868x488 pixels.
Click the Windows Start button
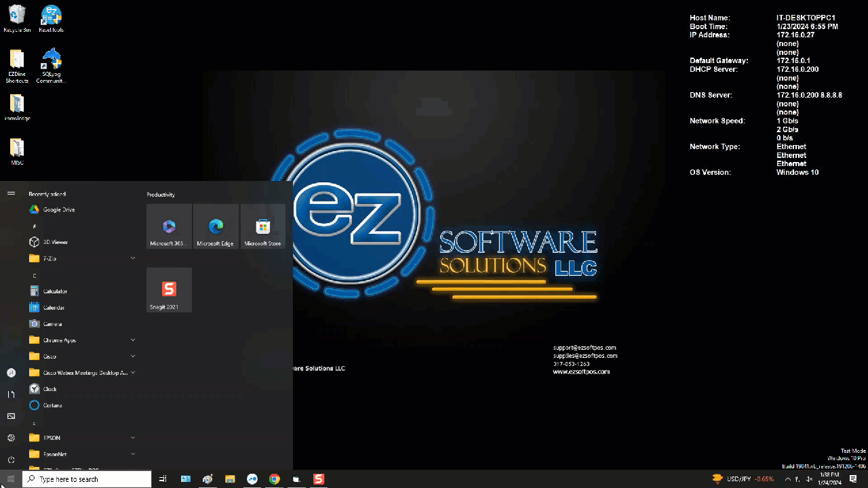coord(11,479)
